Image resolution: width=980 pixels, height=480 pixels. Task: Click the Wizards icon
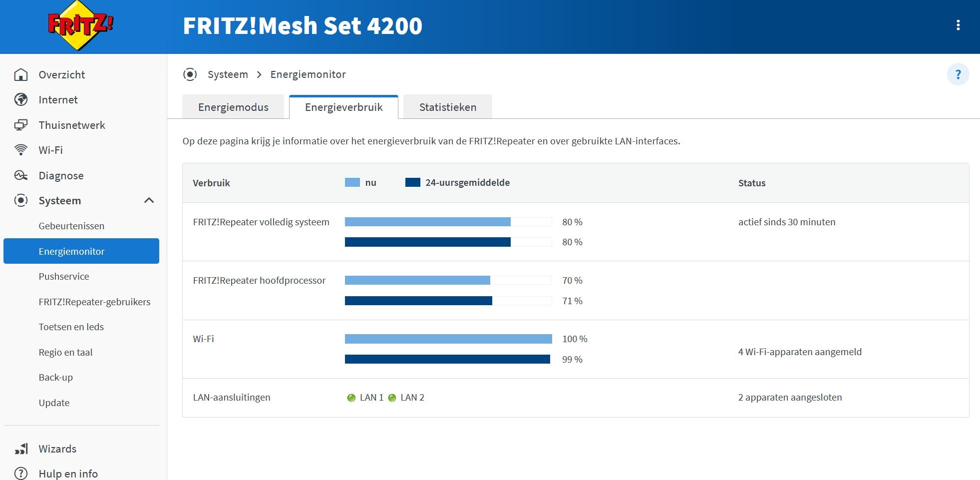tap(21, 449)
